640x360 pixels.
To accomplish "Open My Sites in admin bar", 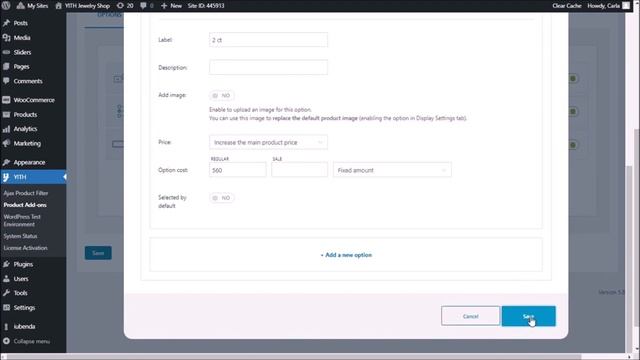I will click(x=32, y=6).
